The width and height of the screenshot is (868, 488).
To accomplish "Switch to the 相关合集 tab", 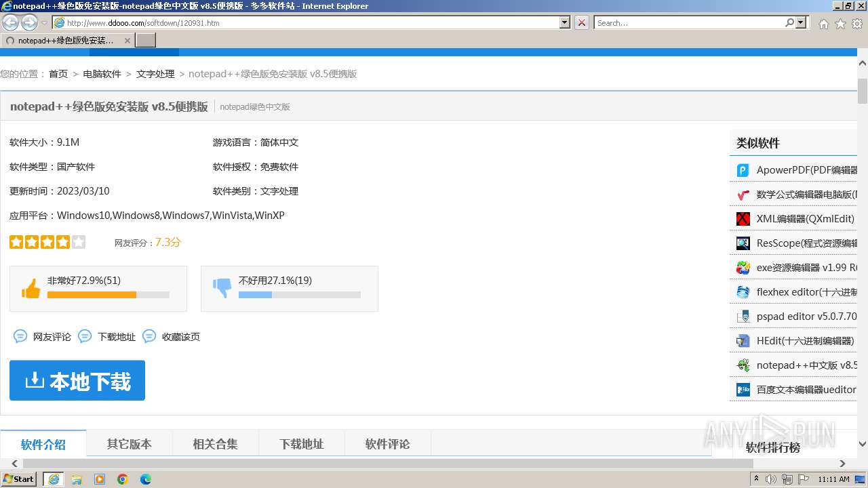I will tap(216, 444).
